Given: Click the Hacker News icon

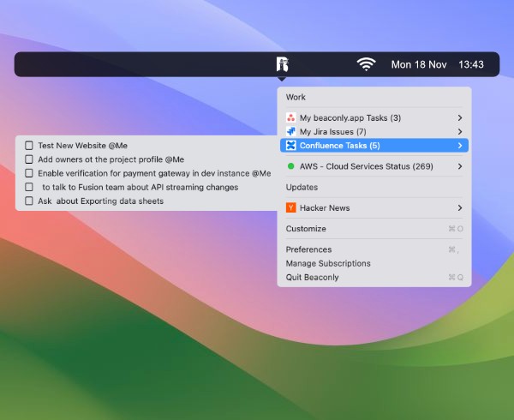Looking at the screenshot, I should coord(291,207).
